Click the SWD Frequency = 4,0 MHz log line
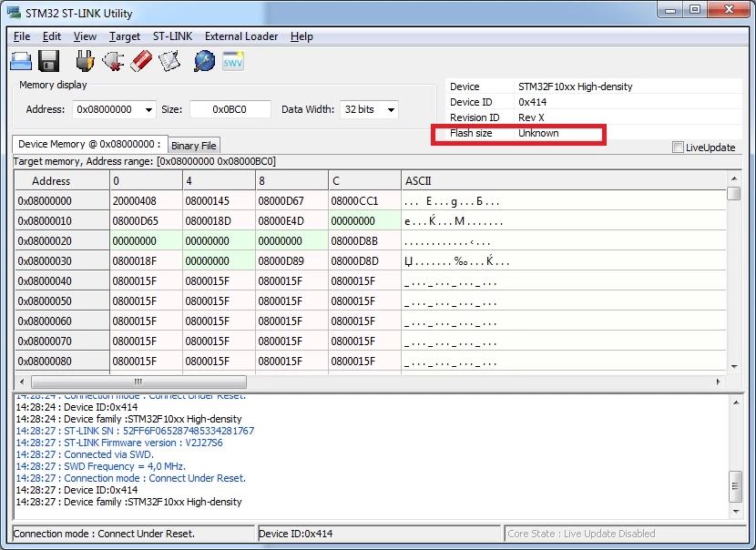The image size is (756, 550). click(x=101, y=466)
